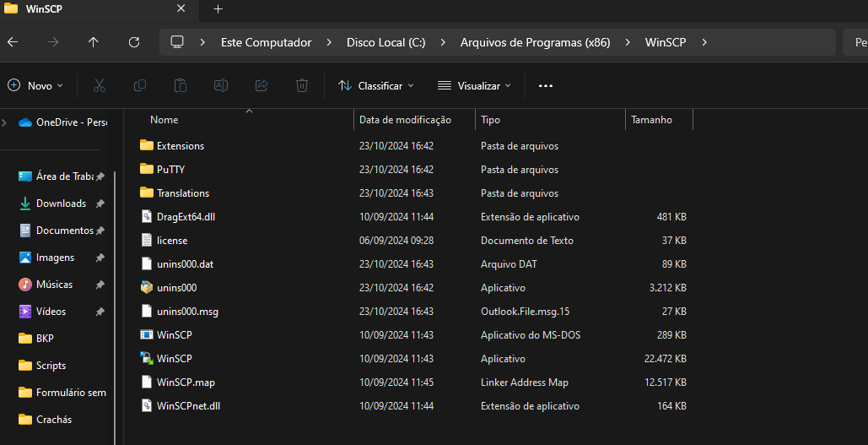Click the Paste clipboard icon
This screenshot has width=868, height=445.
181,85
